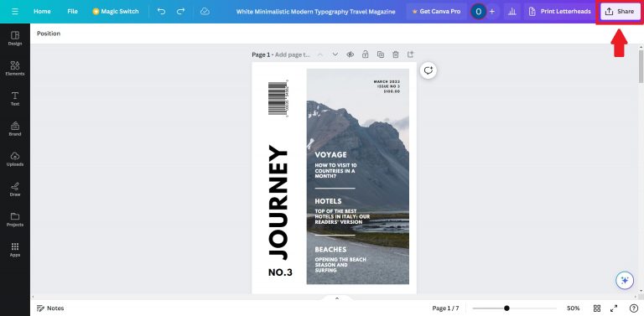Click the Position button

coord(49,34)
